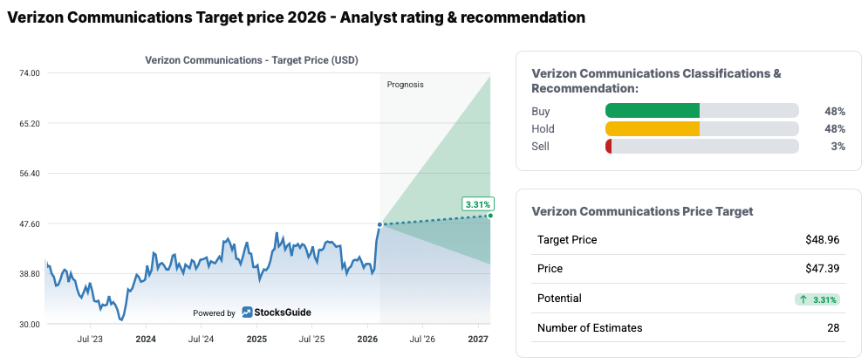
Task: Click the 3.31% label on the chart
Action: tap(478, 204)
